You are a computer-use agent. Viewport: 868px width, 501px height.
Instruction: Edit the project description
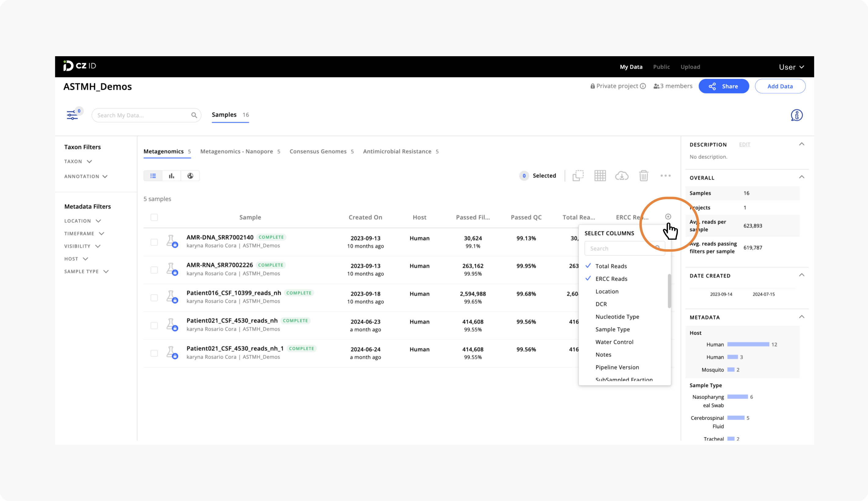(745, 144)
